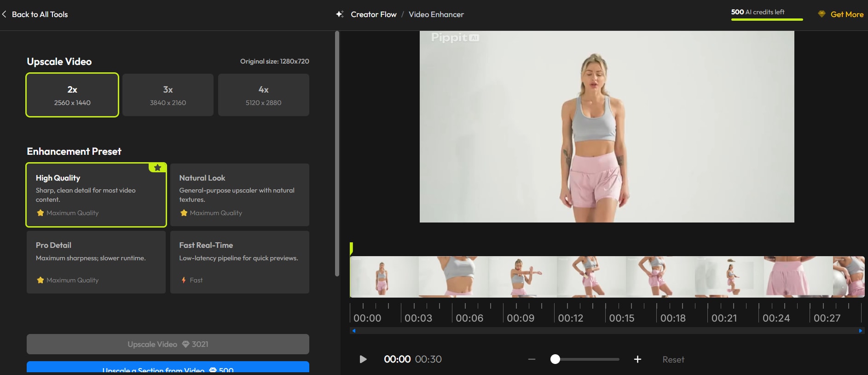Click Maximum Quality star on Pro Detail card
Viewport: 868px width, 375px height.
(x=41, y=280)
